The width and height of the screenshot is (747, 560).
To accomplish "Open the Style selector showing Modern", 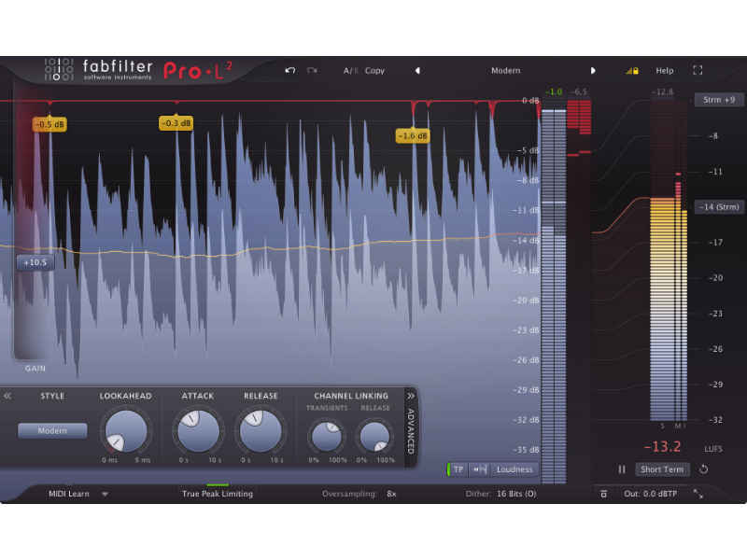I will pyautogui.click(x=52, y=430).
